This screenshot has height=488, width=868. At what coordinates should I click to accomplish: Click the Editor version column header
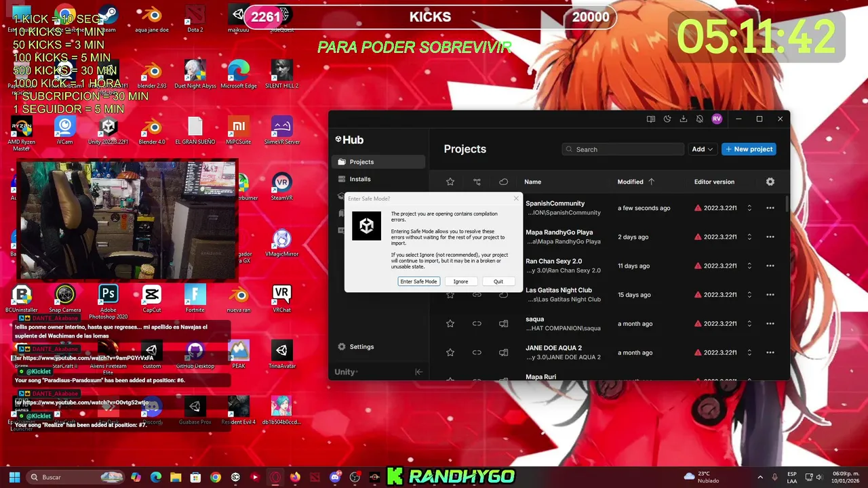coord(714,182)
